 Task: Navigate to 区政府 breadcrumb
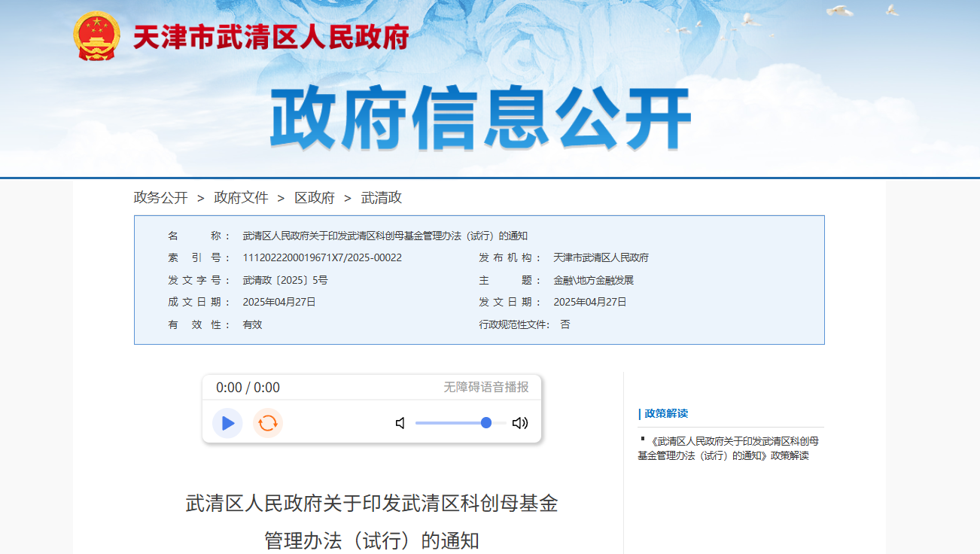[315, 198]
